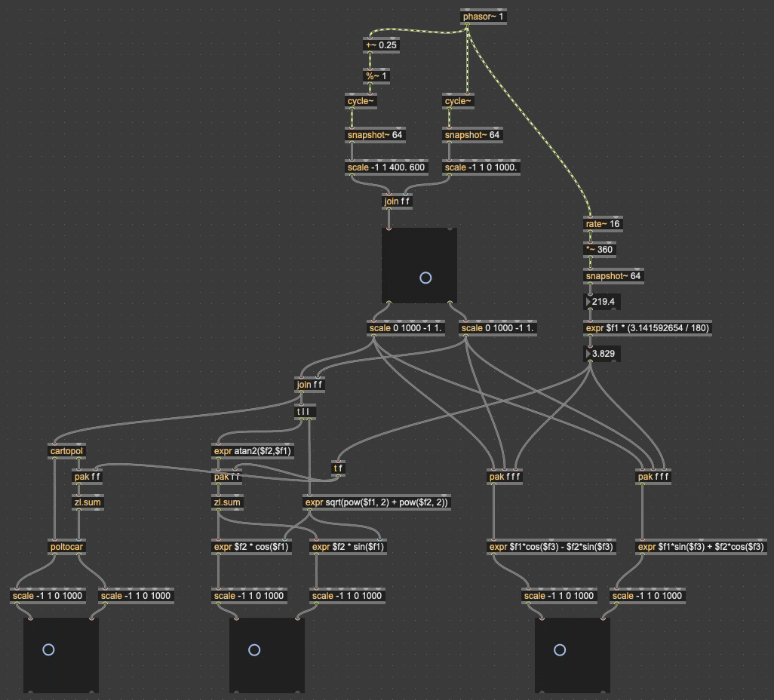Click the triangle on the 3.829 number box
Viewport: 774px width, 700px height.
pos(589,354)
